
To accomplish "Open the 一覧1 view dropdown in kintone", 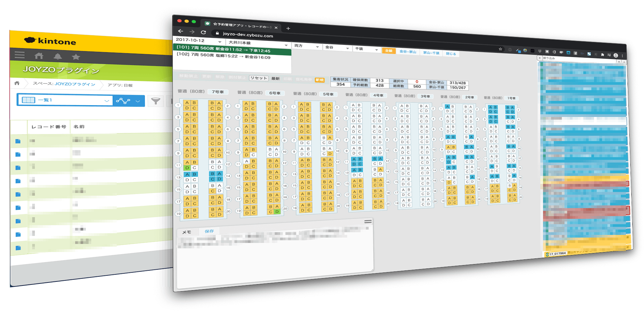I will pyautogui.click(x=65, y=100).
